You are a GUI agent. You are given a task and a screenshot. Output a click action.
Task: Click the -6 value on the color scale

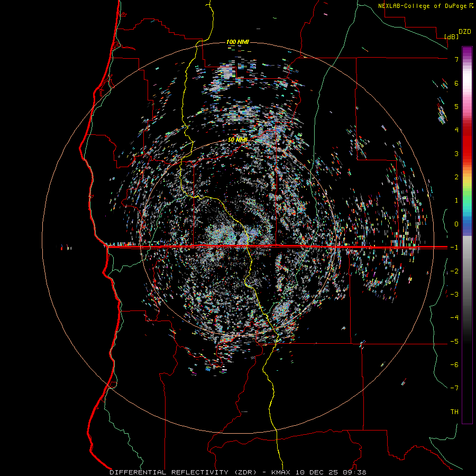[454, 365]
